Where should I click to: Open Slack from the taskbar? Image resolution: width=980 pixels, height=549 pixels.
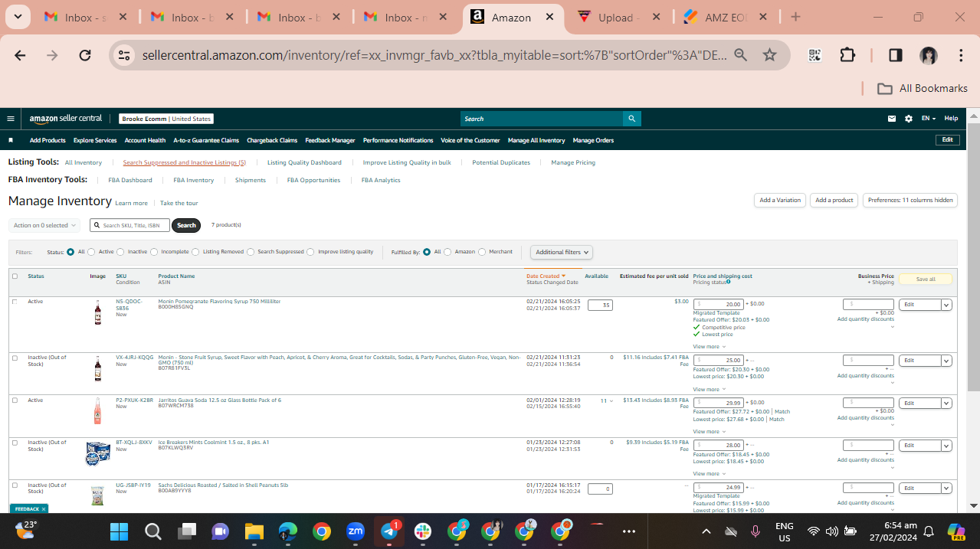tap(423, 531)
